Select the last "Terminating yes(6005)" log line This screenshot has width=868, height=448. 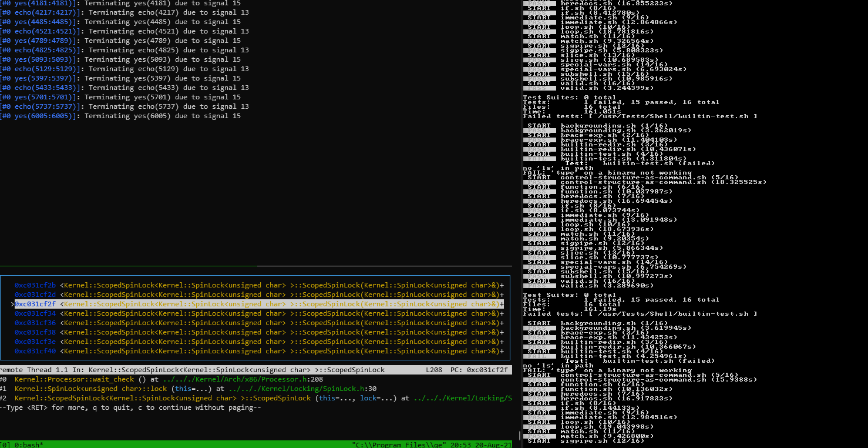point(163,116)
